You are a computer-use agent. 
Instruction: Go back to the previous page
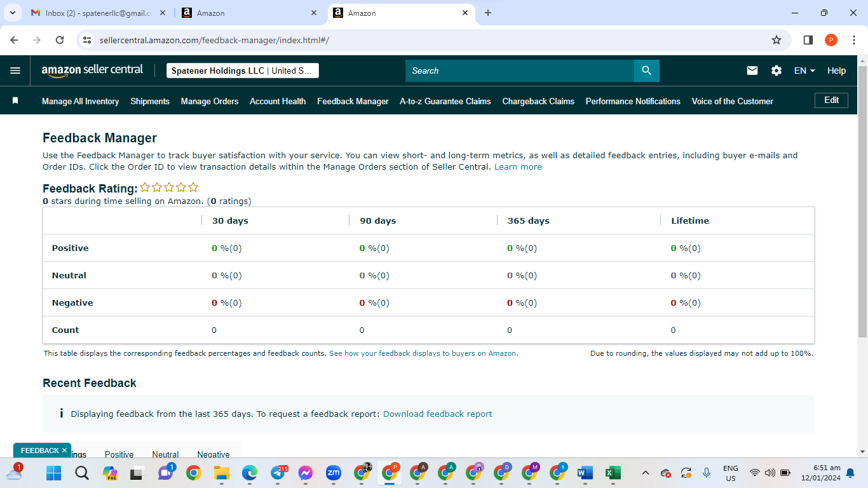(x=14, y=40)
